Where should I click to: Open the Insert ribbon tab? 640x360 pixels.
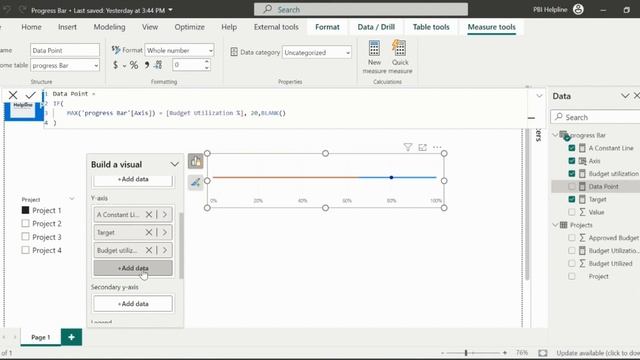[x=67, y=27]
